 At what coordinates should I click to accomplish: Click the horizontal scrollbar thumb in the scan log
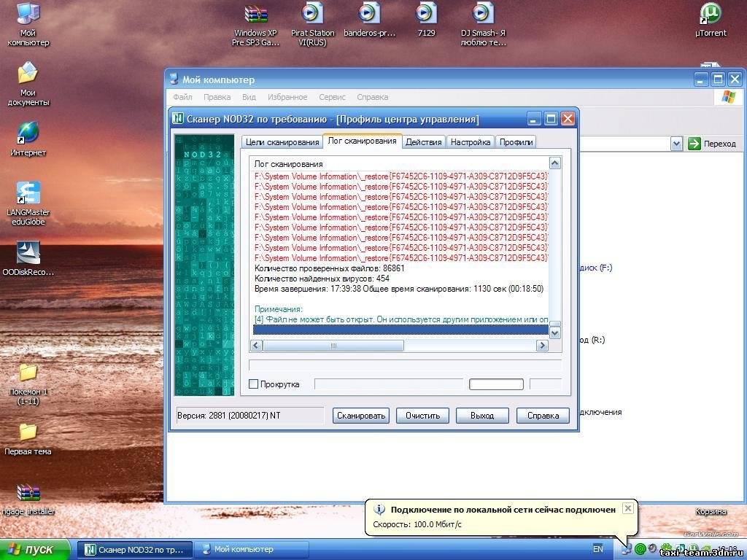click(x=333, y=345)
